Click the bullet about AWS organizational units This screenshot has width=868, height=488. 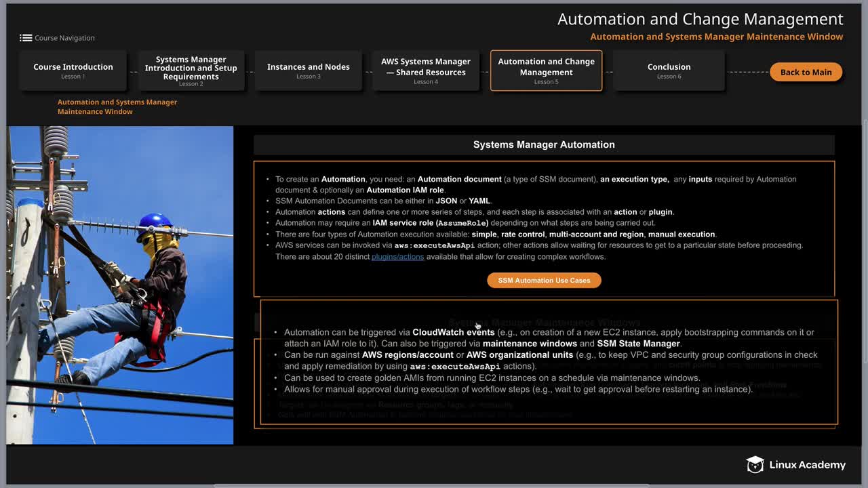click(x=551, y=361)
